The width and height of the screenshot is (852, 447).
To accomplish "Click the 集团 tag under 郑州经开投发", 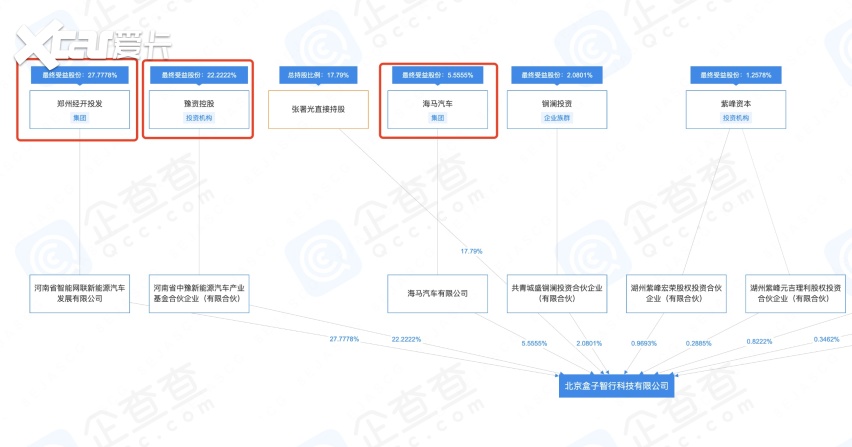I will point(79,118).
